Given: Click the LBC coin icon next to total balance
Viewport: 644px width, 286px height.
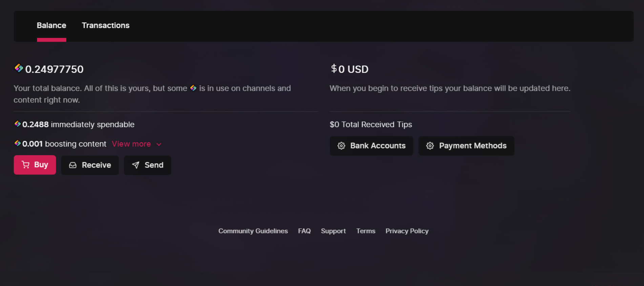Looking at the screenshot, I should coord(19,69).
